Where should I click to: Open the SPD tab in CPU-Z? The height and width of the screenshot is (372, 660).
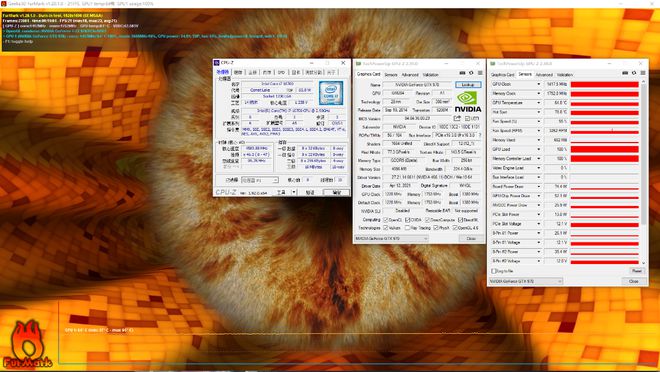coord(282,72)
